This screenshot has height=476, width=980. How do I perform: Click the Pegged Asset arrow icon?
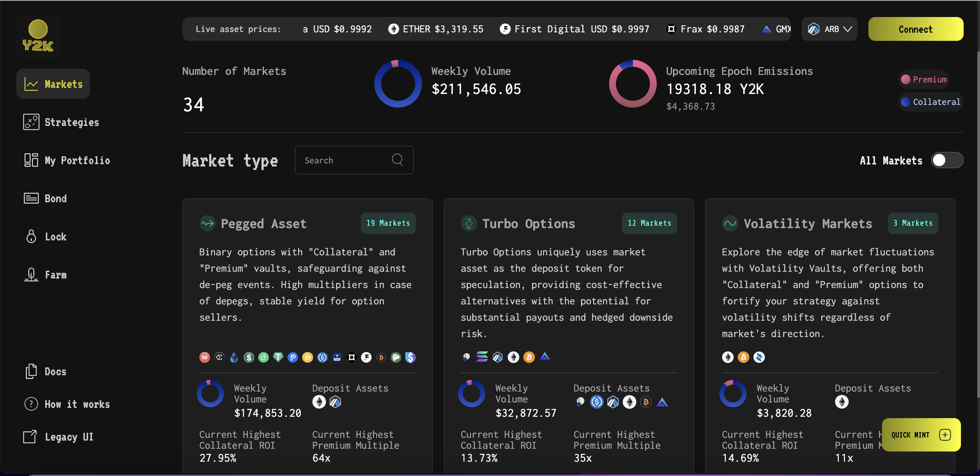click(207, 224)
